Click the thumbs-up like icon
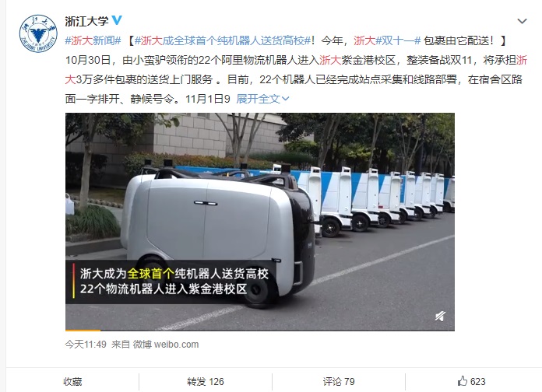The height and width of the screenshot is (392, 542). pos(462,381)
